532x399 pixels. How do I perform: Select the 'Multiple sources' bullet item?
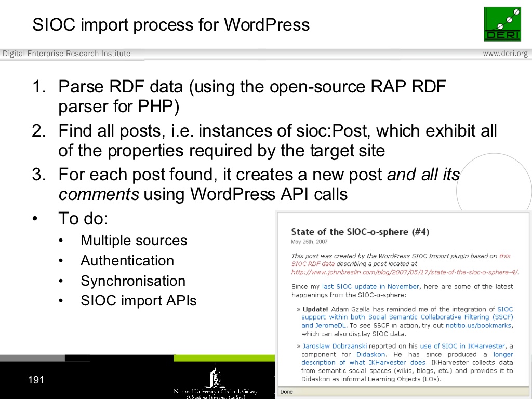[134, 241]
